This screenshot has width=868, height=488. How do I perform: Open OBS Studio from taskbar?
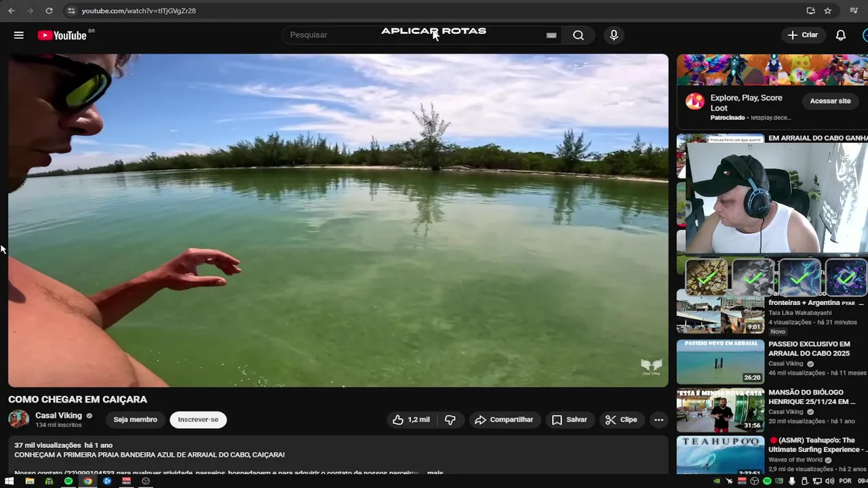pos(146,481)
